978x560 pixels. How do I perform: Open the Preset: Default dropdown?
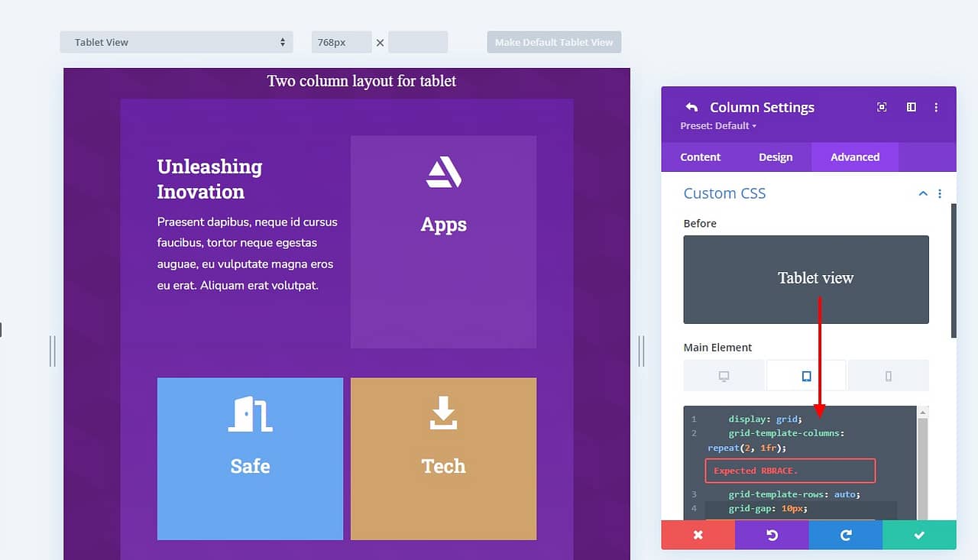pyautogui.click(x=717, y=126)
